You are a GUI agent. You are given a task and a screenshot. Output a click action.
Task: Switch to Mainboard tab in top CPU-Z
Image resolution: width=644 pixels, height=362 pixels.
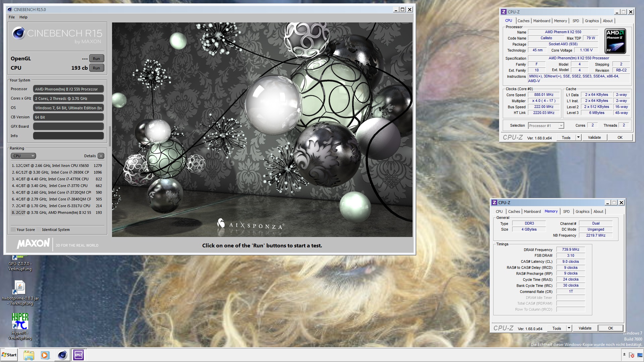542,21
